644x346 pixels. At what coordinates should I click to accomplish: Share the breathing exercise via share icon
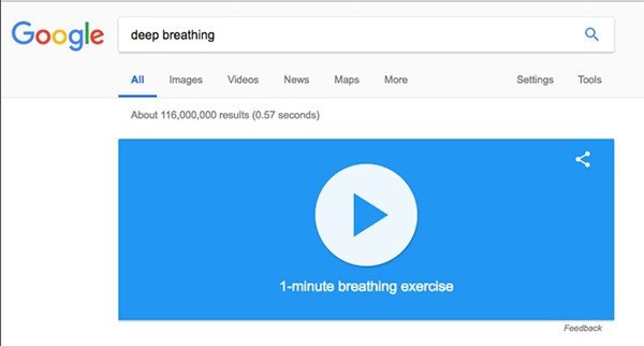(583, 160)
